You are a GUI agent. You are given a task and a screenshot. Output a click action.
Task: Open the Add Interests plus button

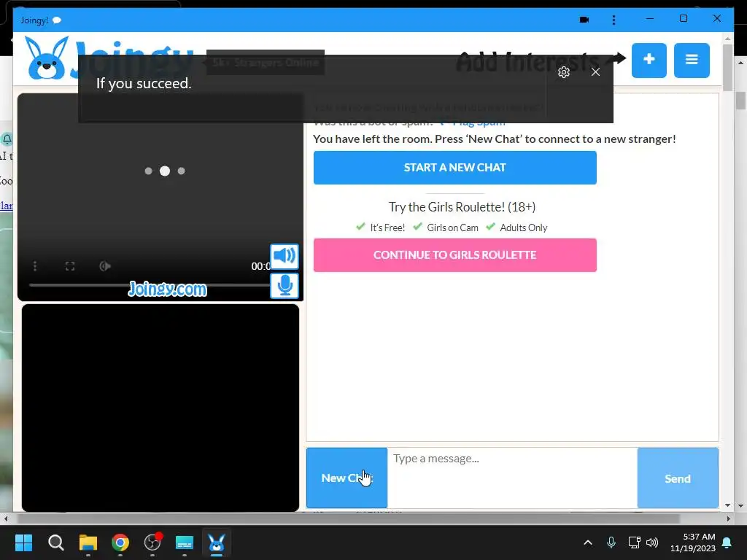click(649, 60)
